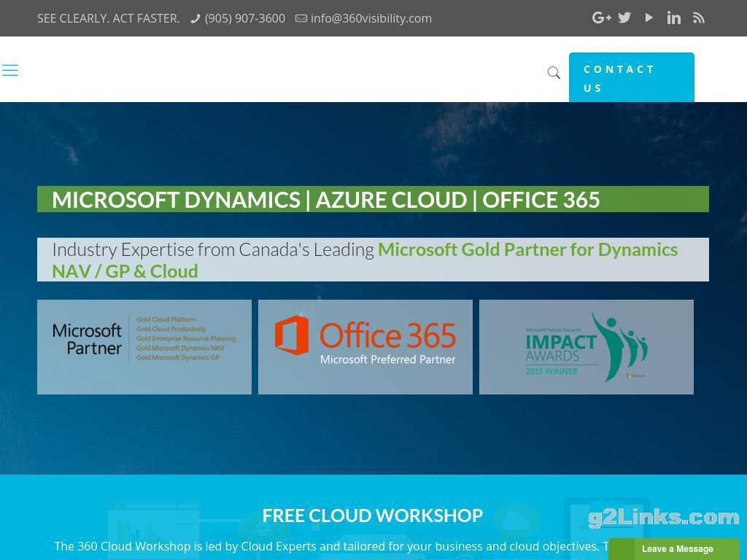Open the hamburger navigation menu
The height and width of the screenshot is (560, 747).
coord(10,71)
